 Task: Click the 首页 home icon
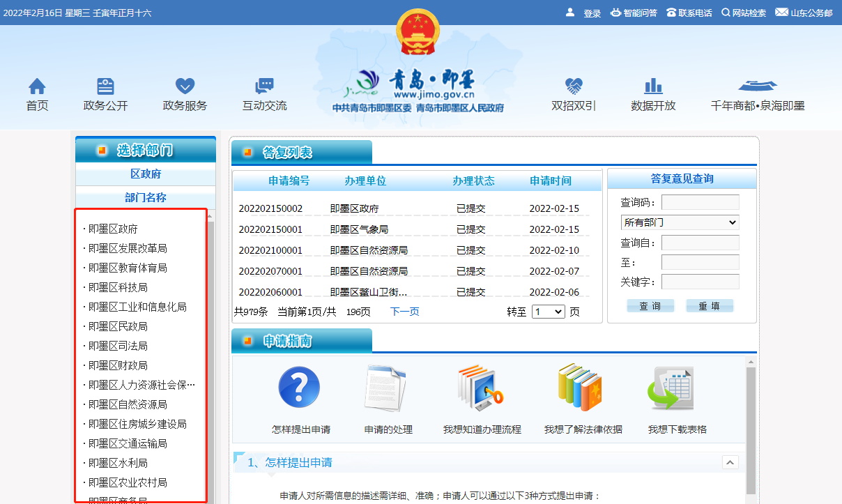click(37, 86)
